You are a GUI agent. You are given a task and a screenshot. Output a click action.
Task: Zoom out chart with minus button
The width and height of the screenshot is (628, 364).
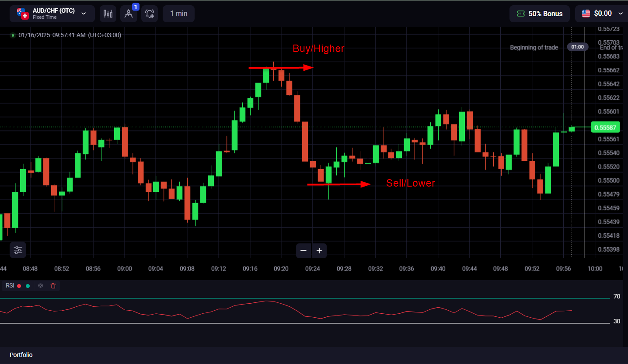click(304, 251)
